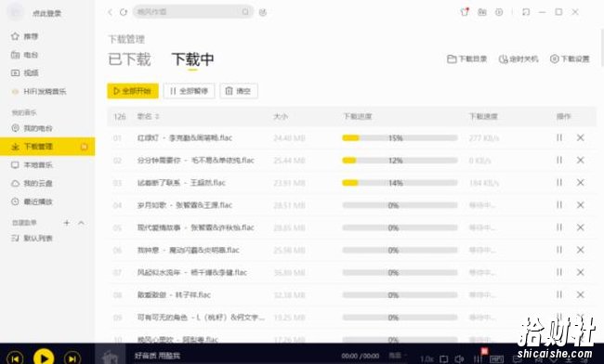The image size is (604, 364).
Task: Add a new playlist with plus icon
Action: click(67, 223)
